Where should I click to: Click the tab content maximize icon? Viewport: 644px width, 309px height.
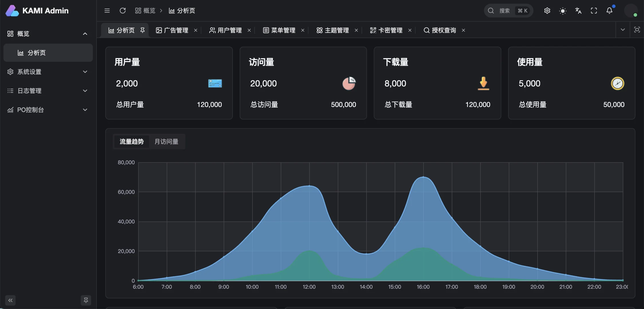pyautogui.click(x=637, y=30)
